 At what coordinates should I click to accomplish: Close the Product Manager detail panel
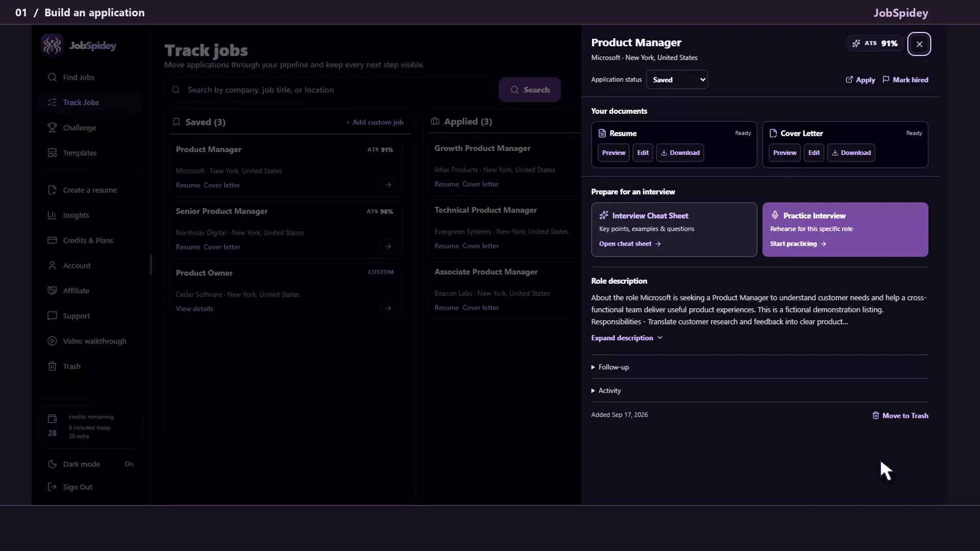pyautogui.click(x=919, y=44)
